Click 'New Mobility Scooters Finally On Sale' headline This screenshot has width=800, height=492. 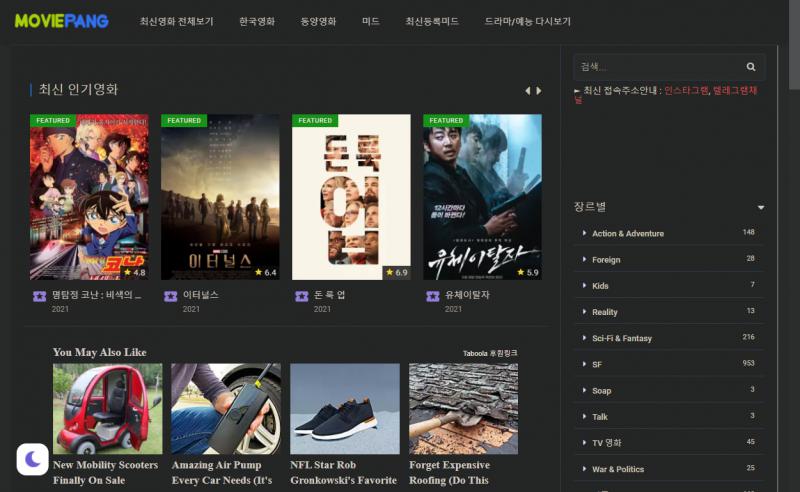pos(106,473)
